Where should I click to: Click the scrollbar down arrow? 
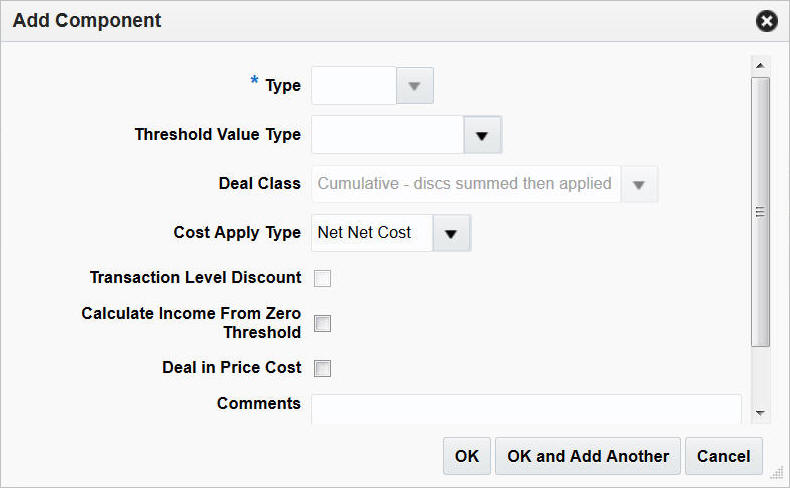pos(761,412)
